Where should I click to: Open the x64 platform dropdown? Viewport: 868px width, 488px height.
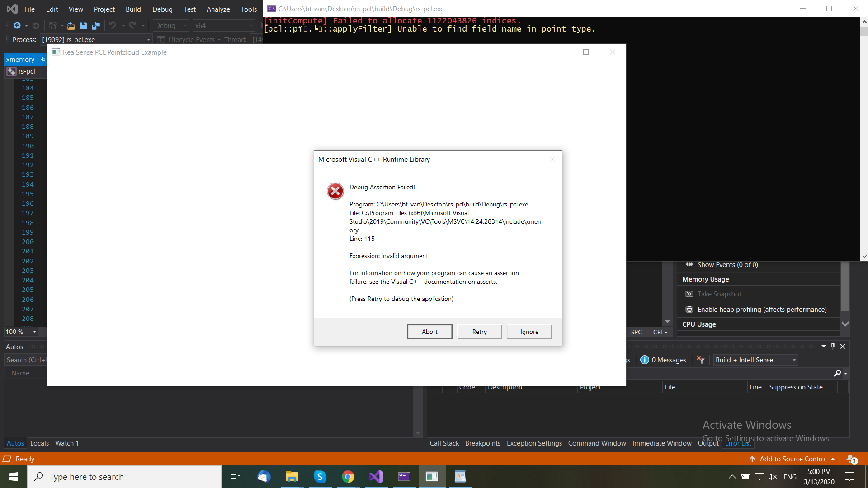coord(224,25)
